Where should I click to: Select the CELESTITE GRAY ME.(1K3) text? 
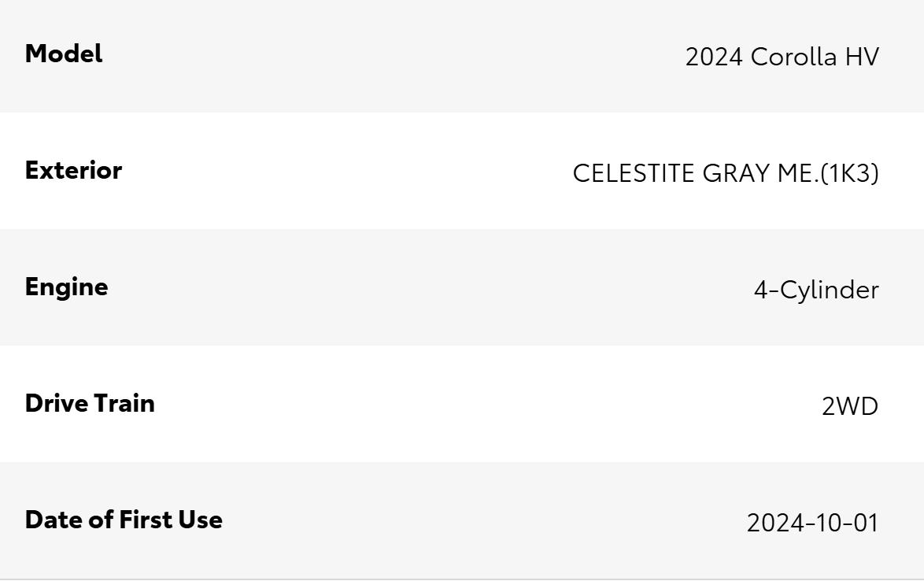click(726, 173)
